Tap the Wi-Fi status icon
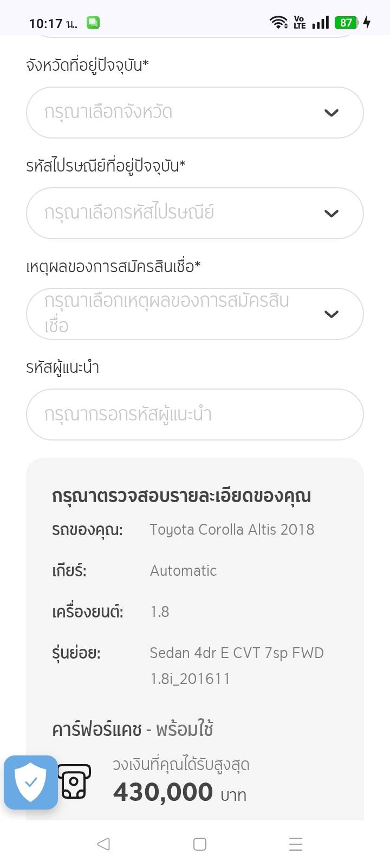This screenshot has width=390, height=868. click(278, 22)
